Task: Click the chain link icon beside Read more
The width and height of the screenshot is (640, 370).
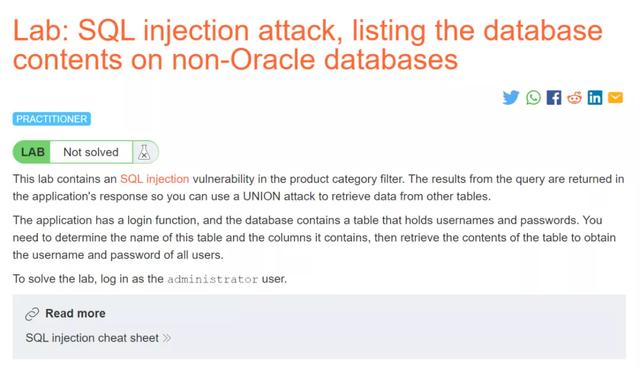Action: (x=32, y=314)
